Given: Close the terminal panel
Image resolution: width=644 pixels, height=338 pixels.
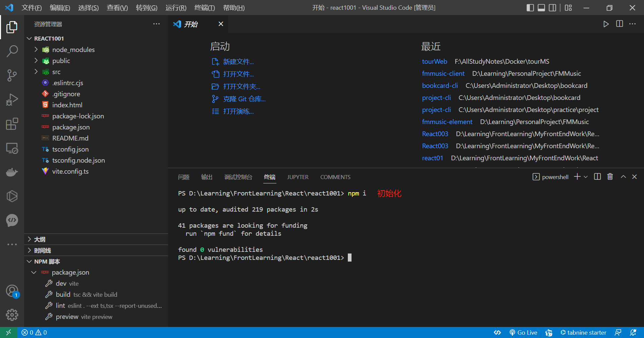Looking at the screenshot, I should tap(634, 177).
